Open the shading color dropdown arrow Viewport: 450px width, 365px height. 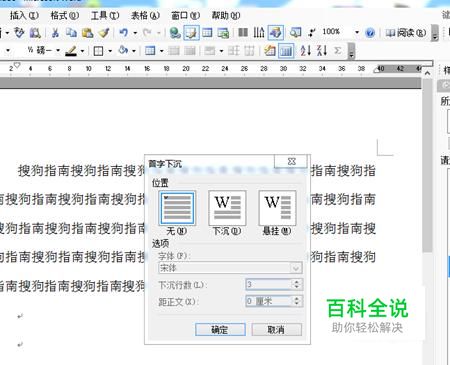click(x=134, y=51)
